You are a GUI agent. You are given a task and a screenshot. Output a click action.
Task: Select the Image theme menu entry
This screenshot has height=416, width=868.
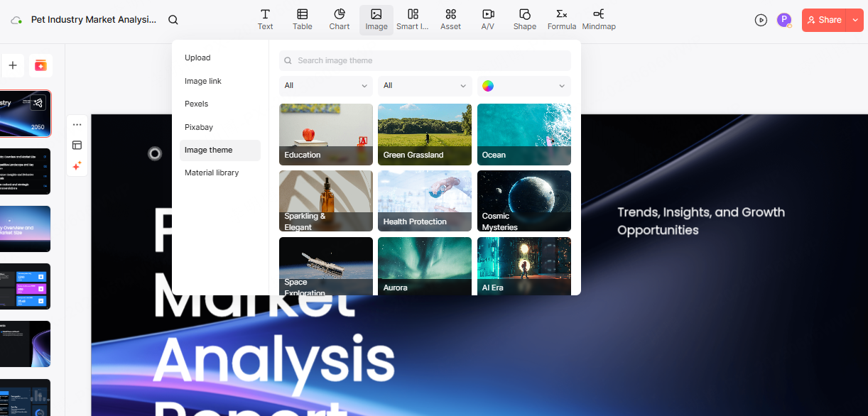[x=208, y=150]
